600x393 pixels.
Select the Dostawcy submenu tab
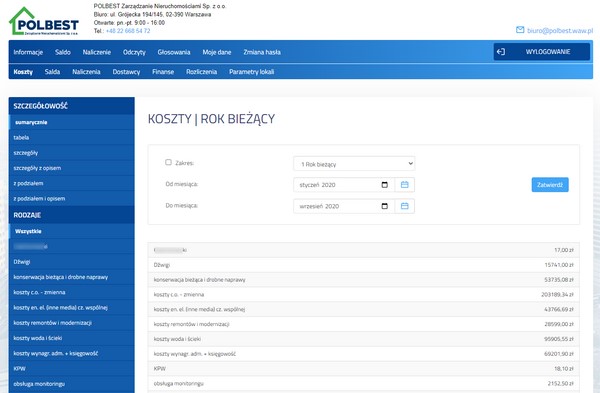pos(126,72)
